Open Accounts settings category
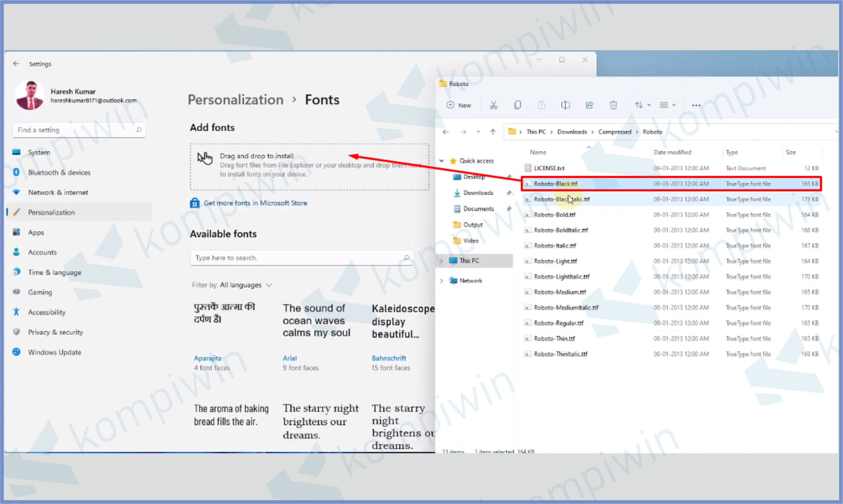 [79, 252]
